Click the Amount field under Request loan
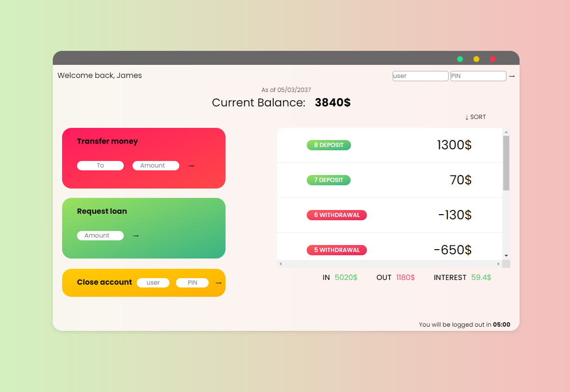The width and height of the screenshot is (570, 392). click(100, 235)
